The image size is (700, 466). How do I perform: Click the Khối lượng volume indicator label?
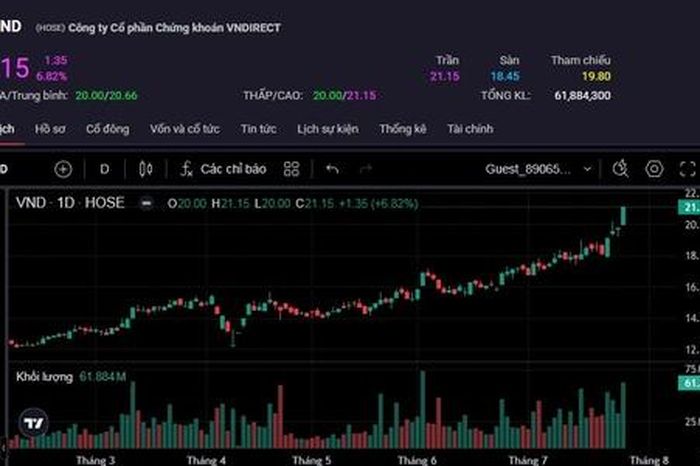[44, 377]
